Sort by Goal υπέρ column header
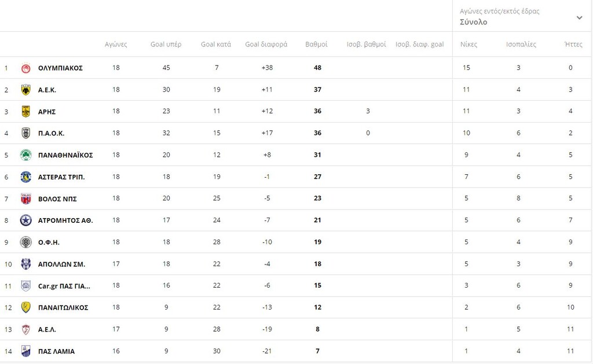593x364 pixels. [166, 45]
